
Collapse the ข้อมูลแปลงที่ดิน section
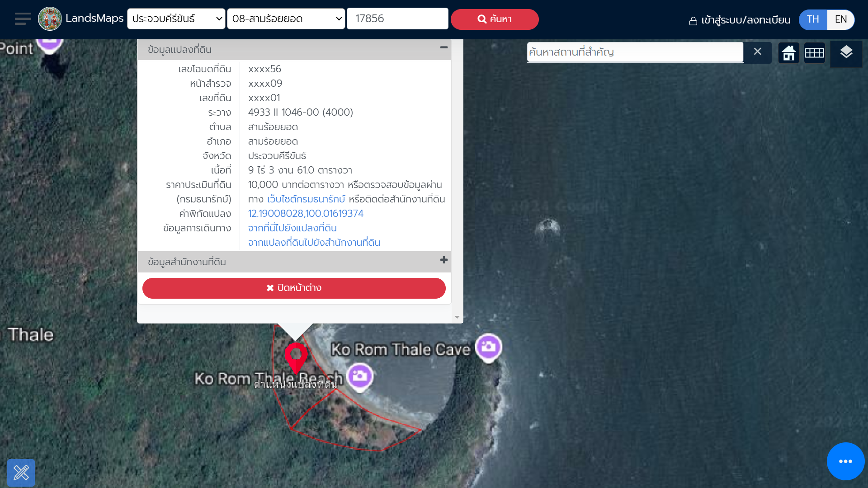coord(444,47)
